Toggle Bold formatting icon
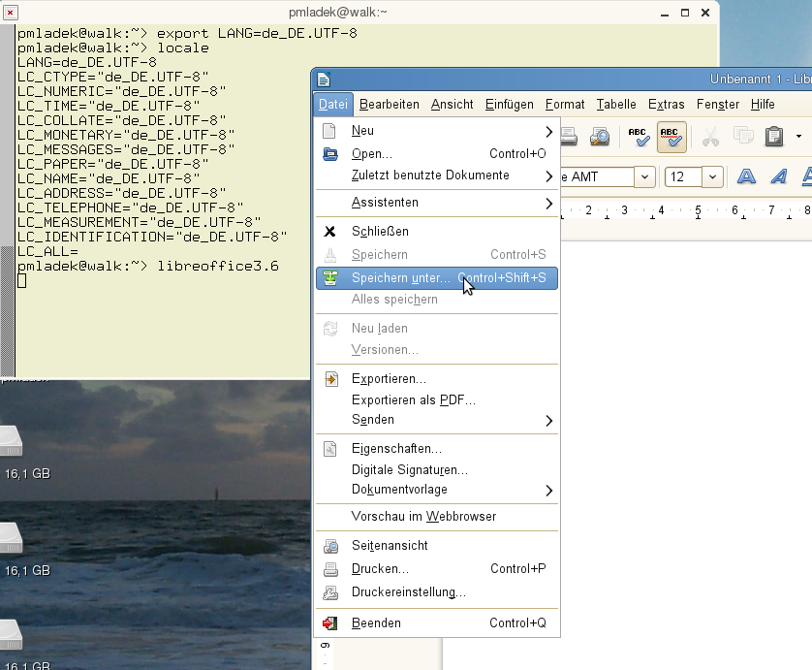The height and width of the screenshot is (670, 812). coord(746,176)
